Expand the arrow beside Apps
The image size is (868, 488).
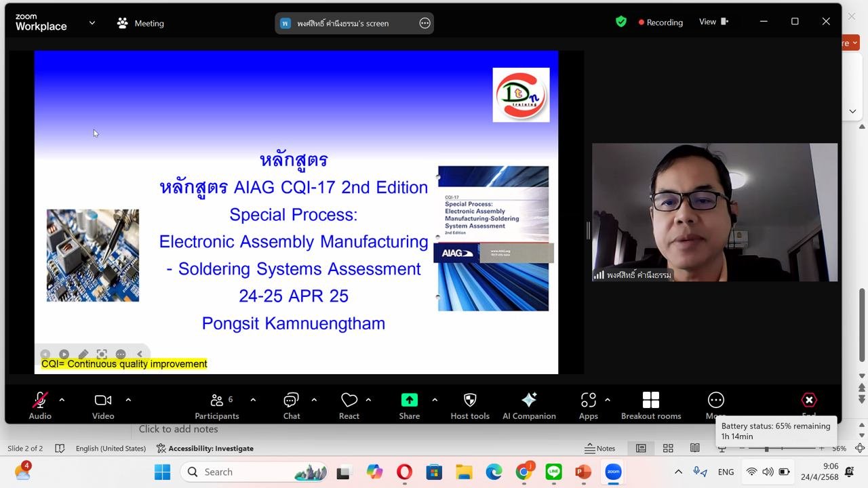pos(607,400)
